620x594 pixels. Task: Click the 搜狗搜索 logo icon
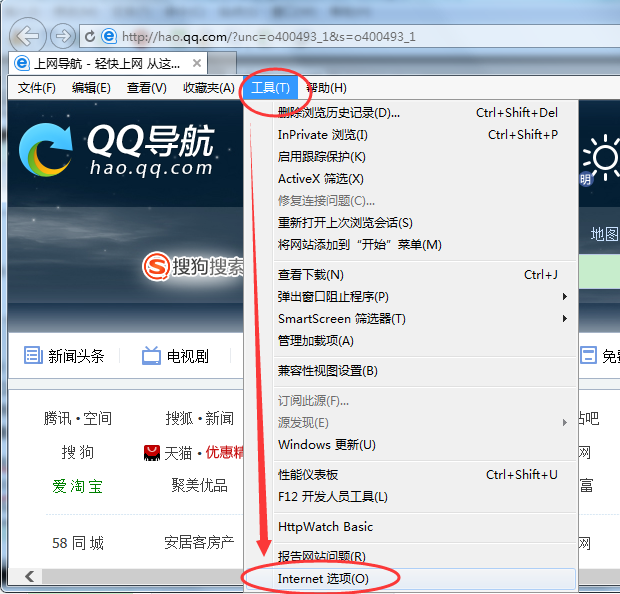tap(157, 267)
